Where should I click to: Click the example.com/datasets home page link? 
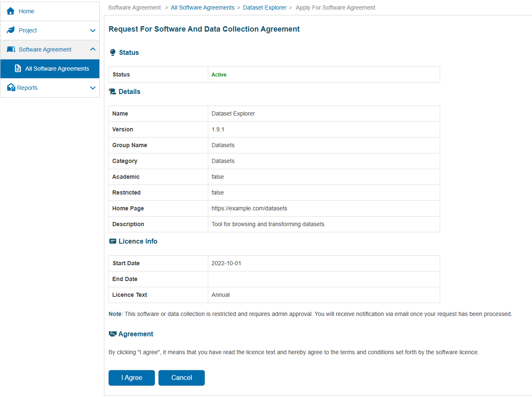click(x=249, y=208)
